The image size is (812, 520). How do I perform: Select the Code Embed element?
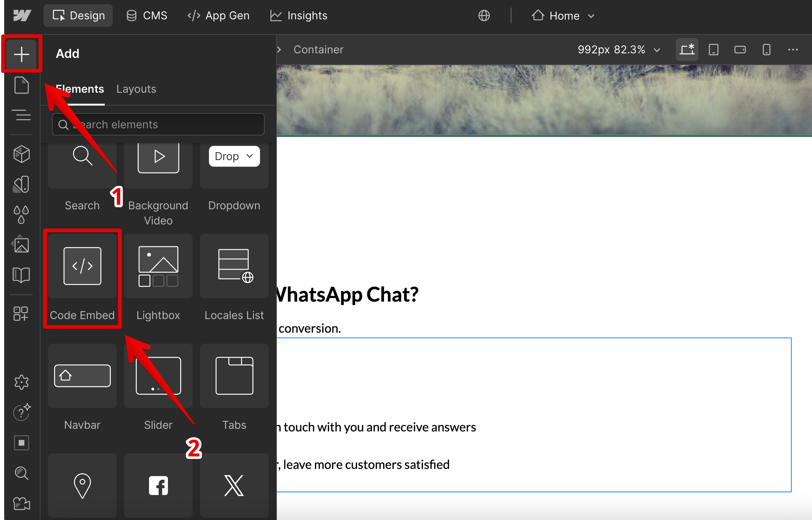click(x=82, y=278)
